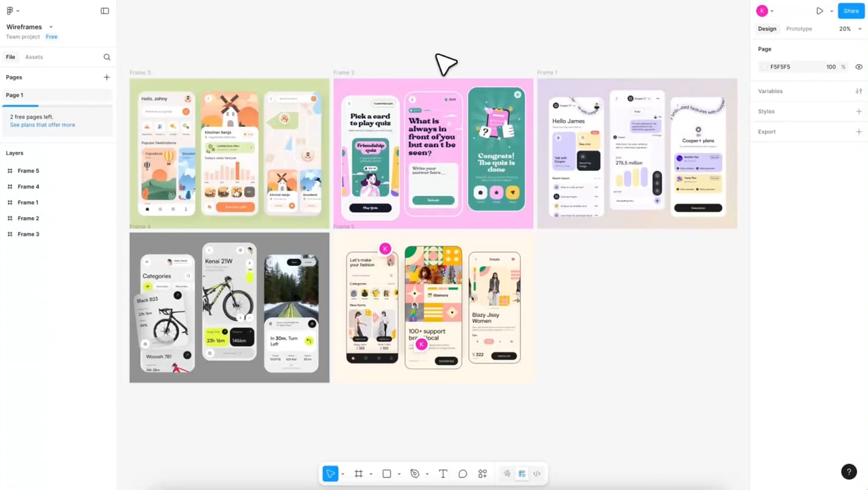The height and width of the screenshot is (490, 868).
Task: Select the fashion app frame on canvas
Action: point(433,307)
